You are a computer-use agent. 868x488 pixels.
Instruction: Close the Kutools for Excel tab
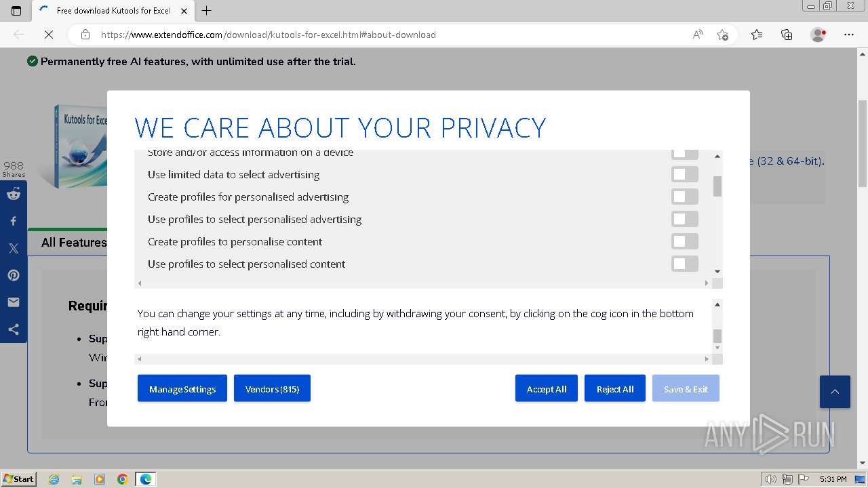pos(184,10)
